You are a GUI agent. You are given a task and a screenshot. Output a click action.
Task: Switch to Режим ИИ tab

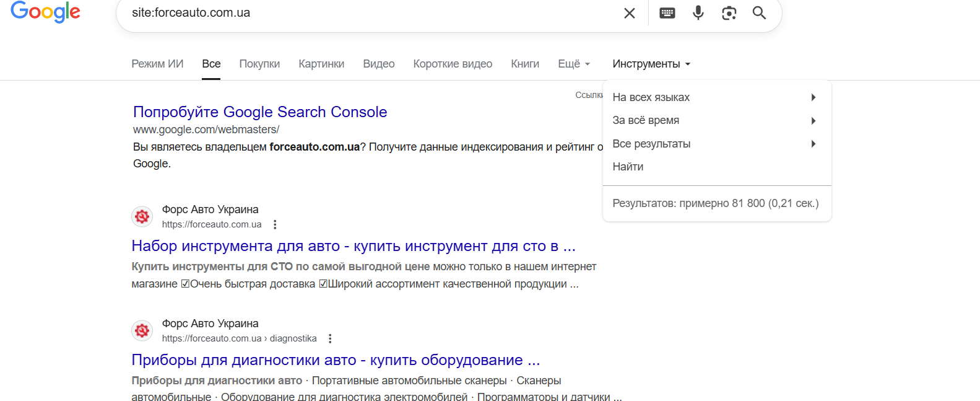[x=157, y=64]
